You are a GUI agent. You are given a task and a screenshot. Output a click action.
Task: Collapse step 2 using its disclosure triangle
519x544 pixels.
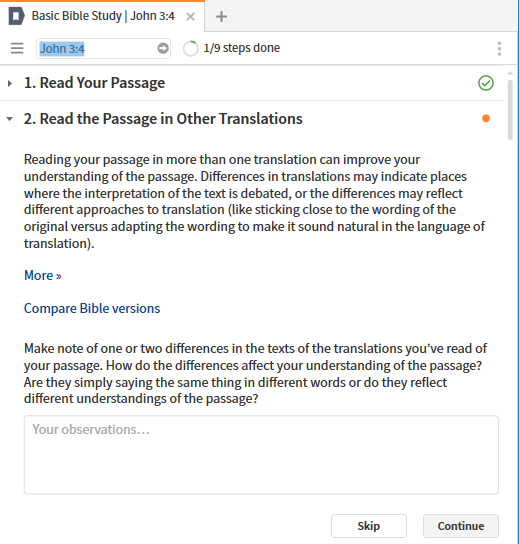pos(10,119)
